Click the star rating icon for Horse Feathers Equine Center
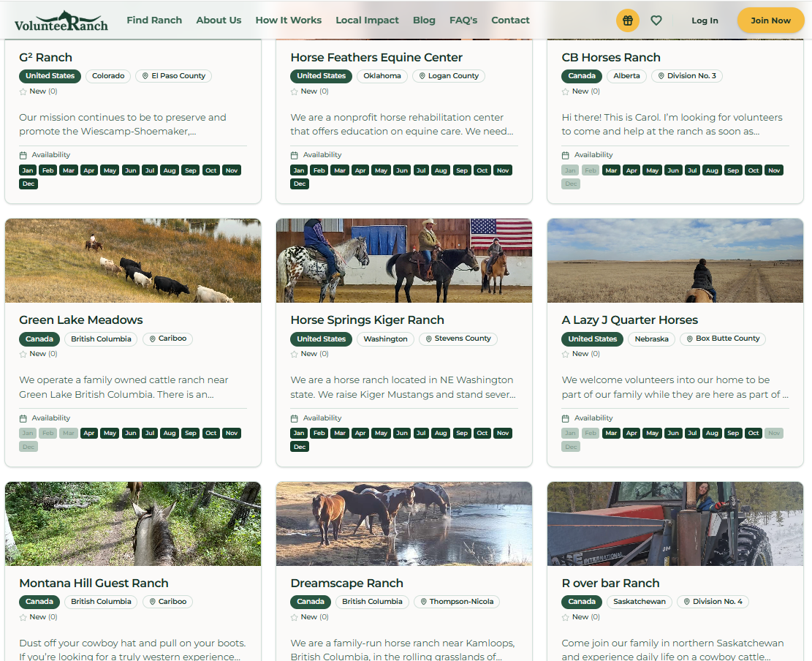 pos(294,91)
